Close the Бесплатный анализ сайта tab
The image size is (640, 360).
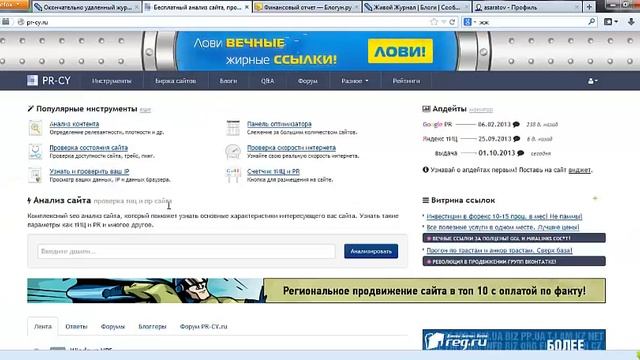(x=247, y=7)
